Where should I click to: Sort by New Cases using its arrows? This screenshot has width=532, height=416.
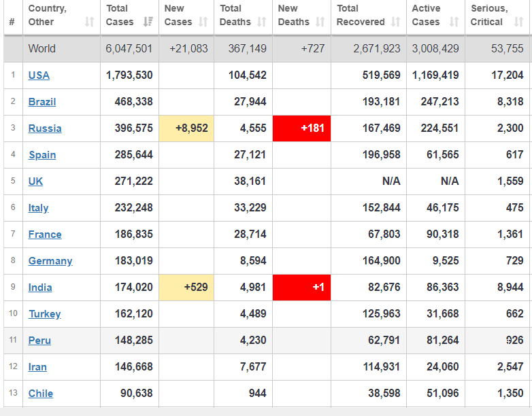click(x=203, y=22)
